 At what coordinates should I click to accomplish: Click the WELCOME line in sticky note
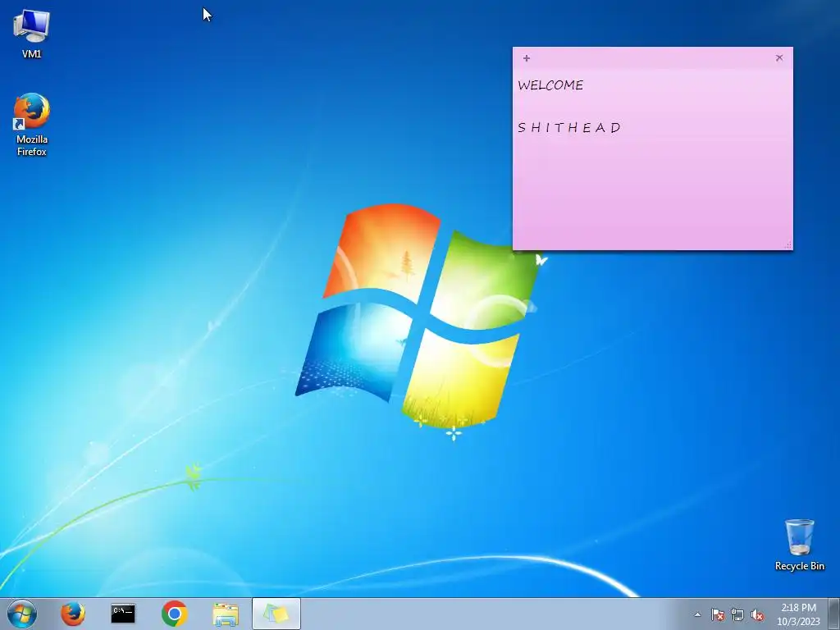550,85
